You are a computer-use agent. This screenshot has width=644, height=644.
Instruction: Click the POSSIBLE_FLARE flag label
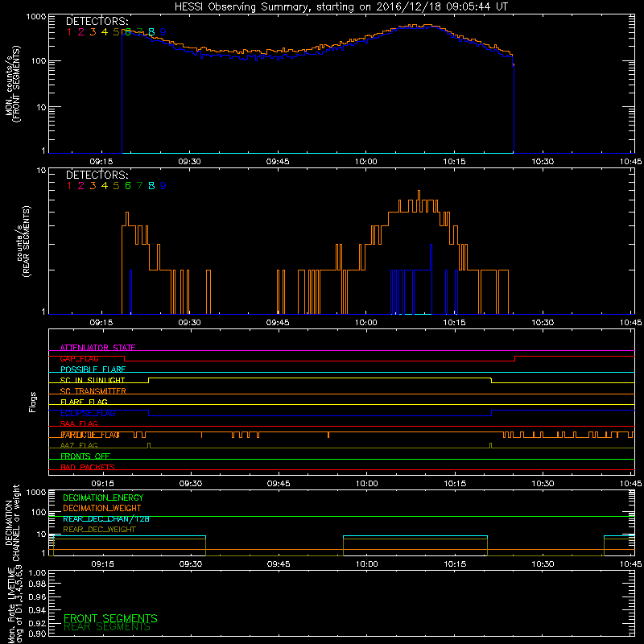(93, 369)
